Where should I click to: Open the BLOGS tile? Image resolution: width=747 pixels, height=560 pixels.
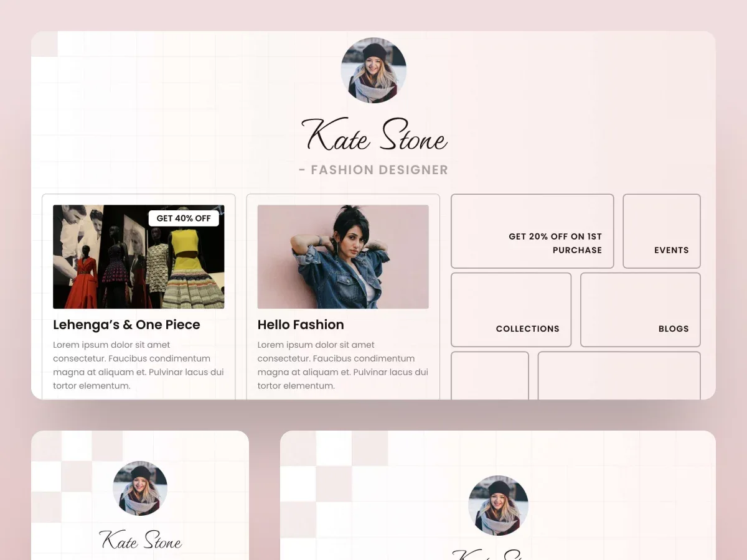point(641,310)
